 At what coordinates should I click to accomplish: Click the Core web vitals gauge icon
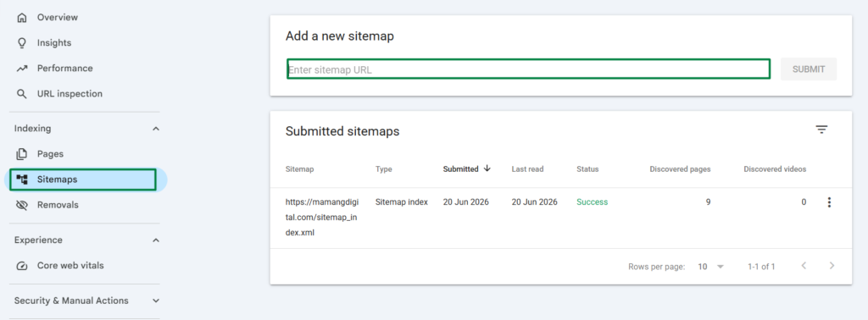click(22, 266)
